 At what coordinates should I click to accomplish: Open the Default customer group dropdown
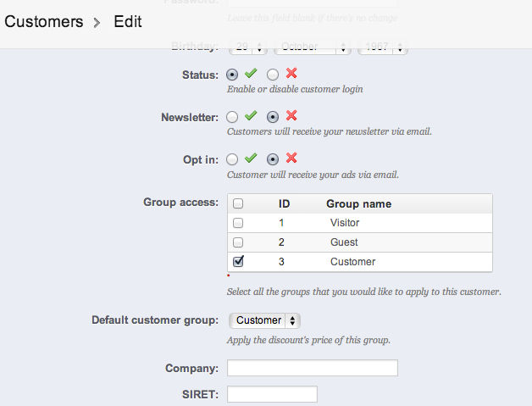tap(265, 320)
